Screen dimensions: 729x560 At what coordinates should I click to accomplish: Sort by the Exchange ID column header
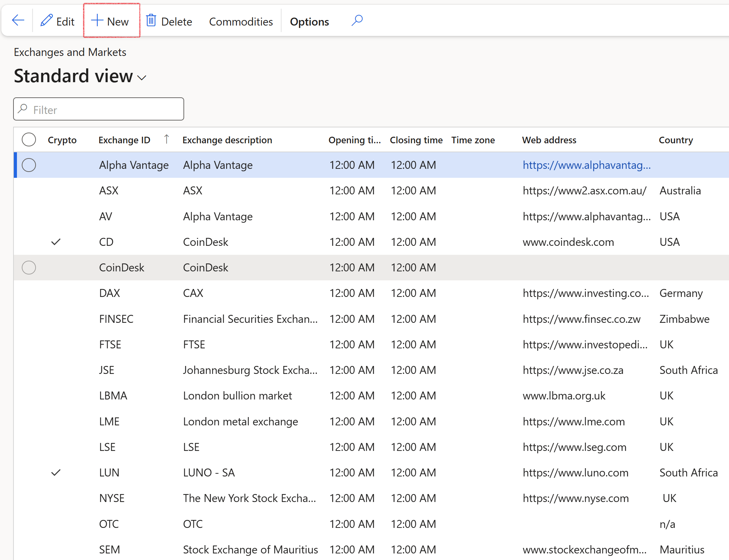pos(124,140)
